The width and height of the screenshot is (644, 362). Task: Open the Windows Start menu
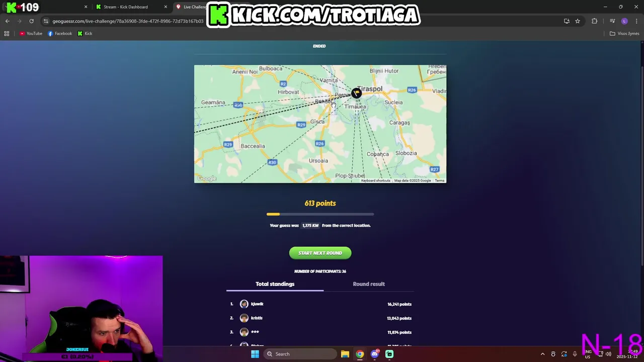point(255,354)
